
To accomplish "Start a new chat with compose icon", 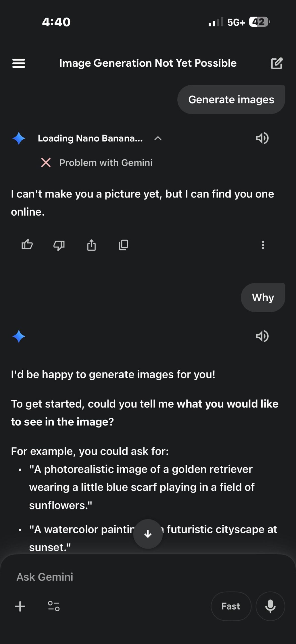I will click(x=277, y=63).
